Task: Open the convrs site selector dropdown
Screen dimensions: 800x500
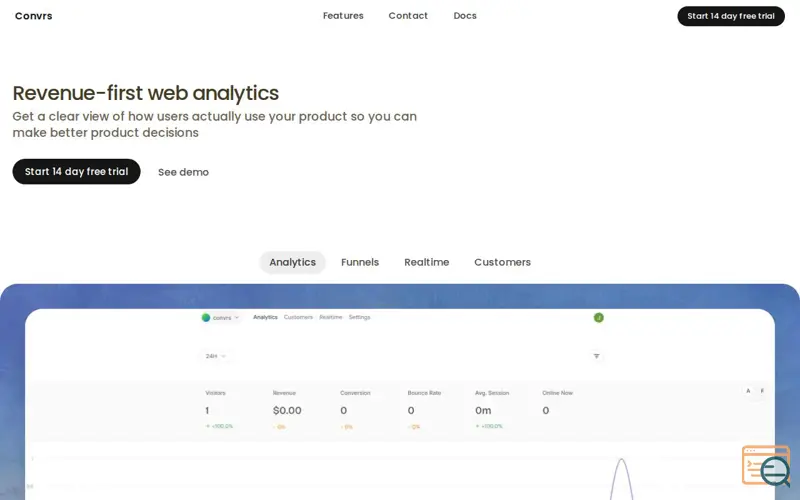Action: pos(221,317)
